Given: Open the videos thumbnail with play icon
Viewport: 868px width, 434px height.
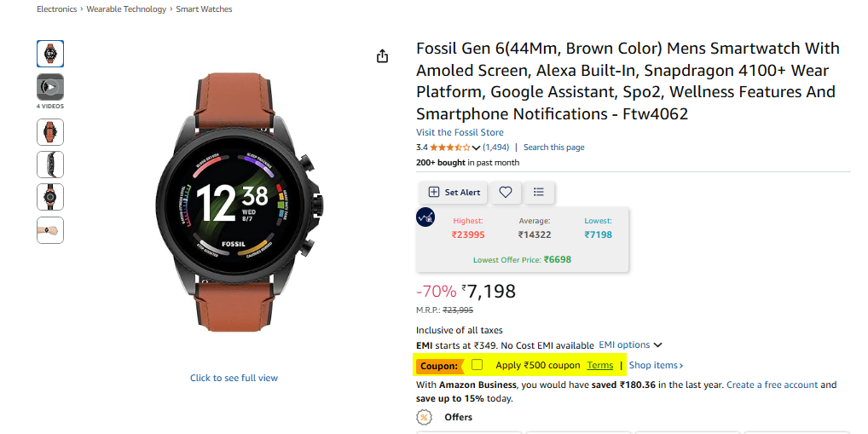Looking at the screenshot, I should click(x=50, y=87).
